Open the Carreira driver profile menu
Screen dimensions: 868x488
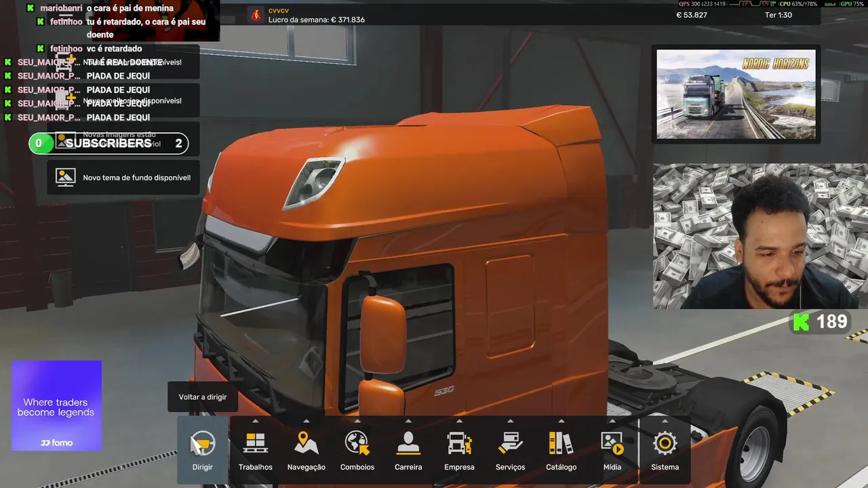coord(408,443)
